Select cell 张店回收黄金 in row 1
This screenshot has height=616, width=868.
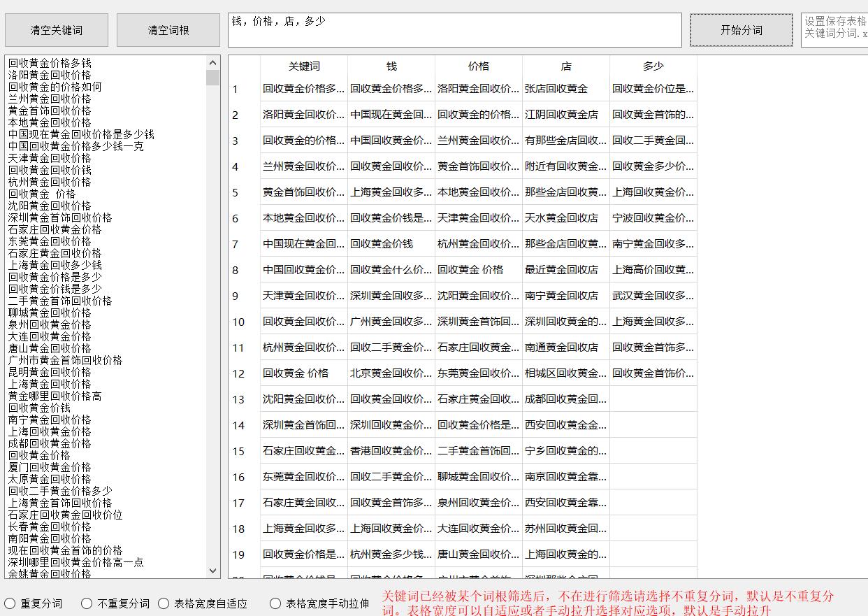[565, 89]
